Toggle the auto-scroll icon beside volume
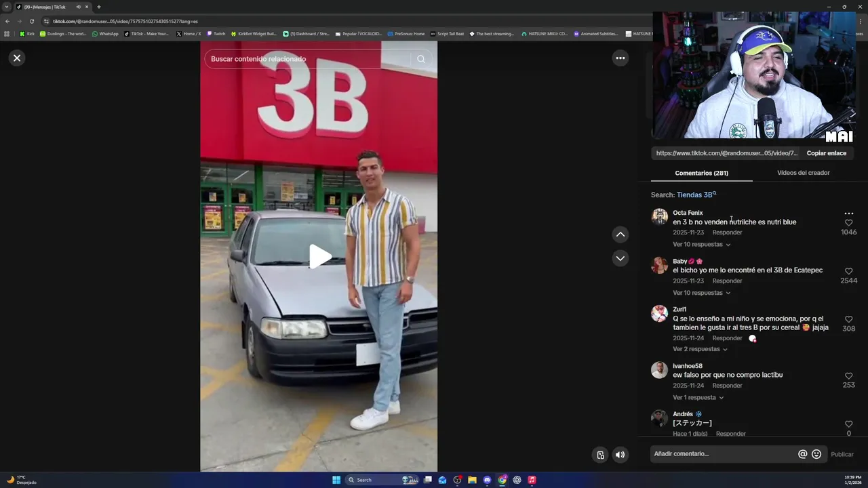This screenshot has height=488, width=868. [600, 455]
